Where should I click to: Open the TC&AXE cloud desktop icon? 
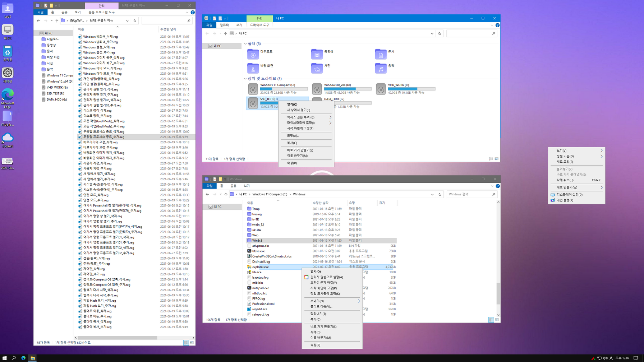click(x=8, y=140)
